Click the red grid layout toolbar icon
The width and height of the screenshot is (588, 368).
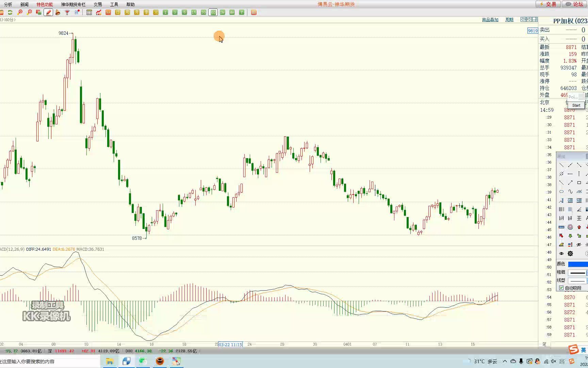(254, 13)
